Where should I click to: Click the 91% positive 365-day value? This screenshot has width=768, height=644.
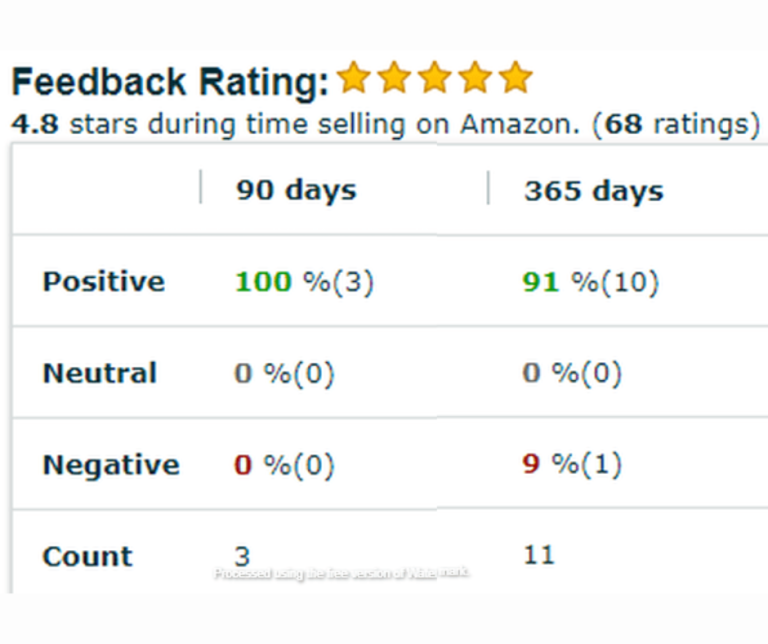click(x=590, y=282)
